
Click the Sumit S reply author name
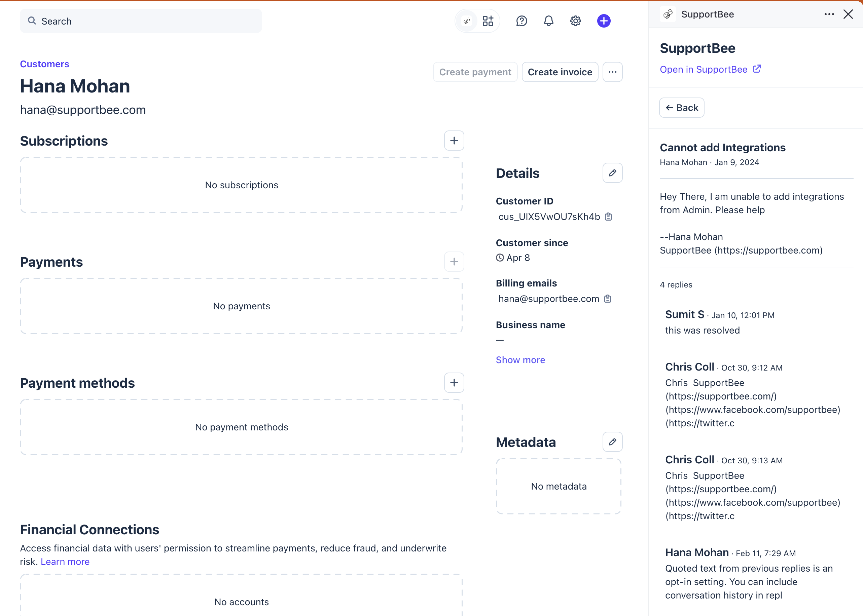tap(685, 314)
